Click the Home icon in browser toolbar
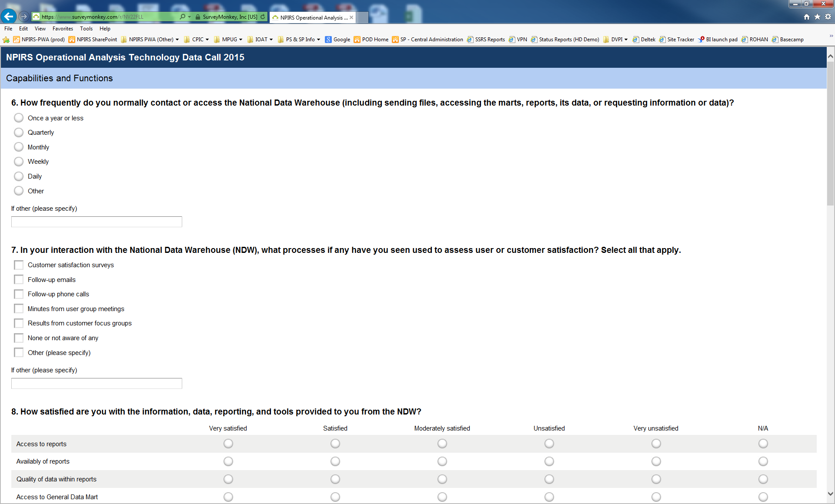 pos(807,17)
